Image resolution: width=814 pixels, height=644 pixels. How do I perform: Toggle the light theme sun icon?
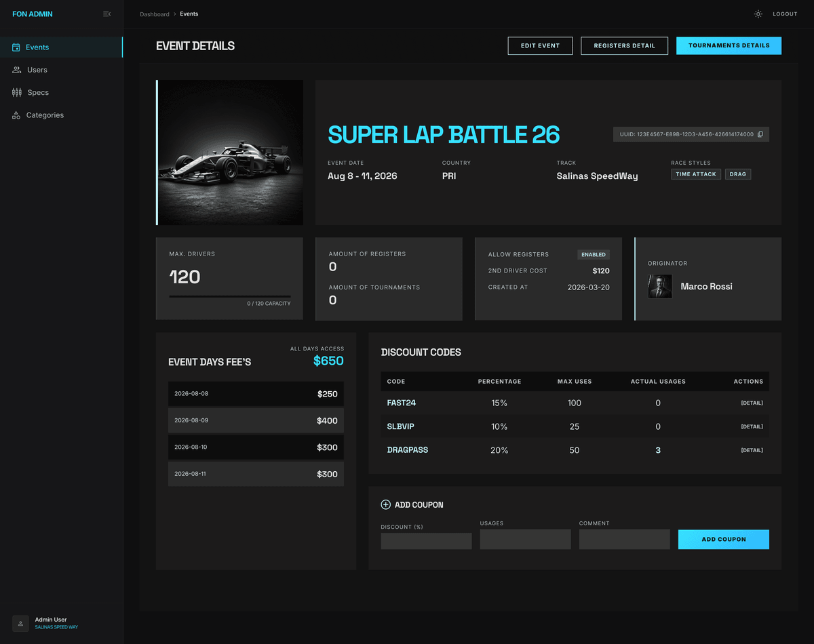(758, 14)
